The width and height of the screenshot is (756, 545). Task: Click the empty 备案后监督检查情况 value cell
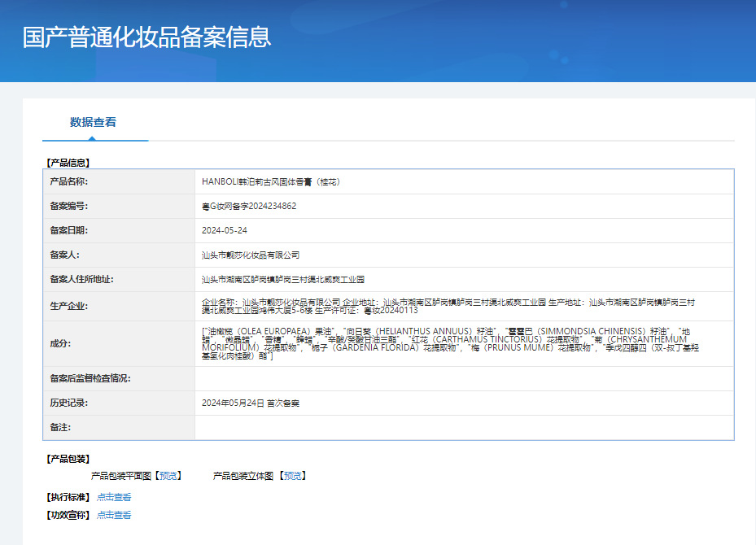click(x=464, y=379)
